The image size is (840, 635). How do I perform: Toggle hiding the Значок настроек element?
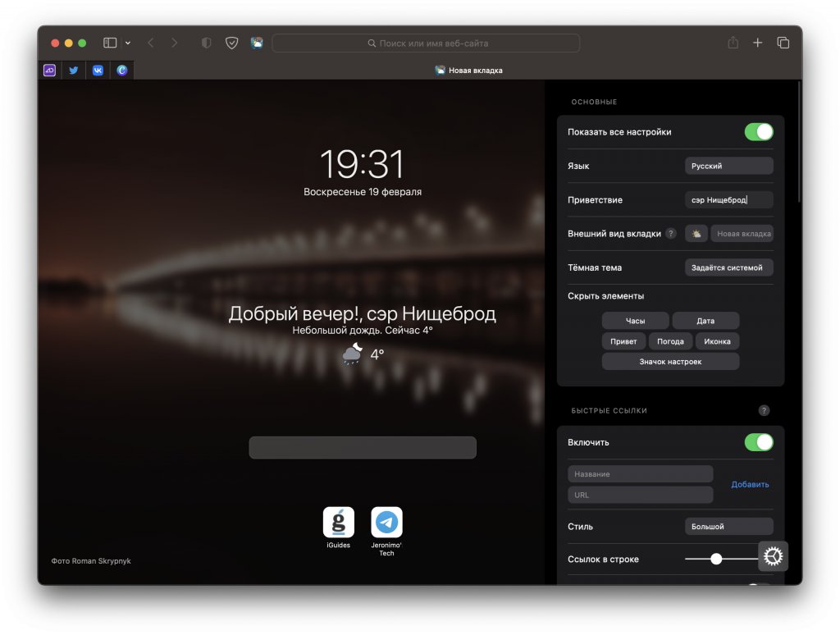670,361
